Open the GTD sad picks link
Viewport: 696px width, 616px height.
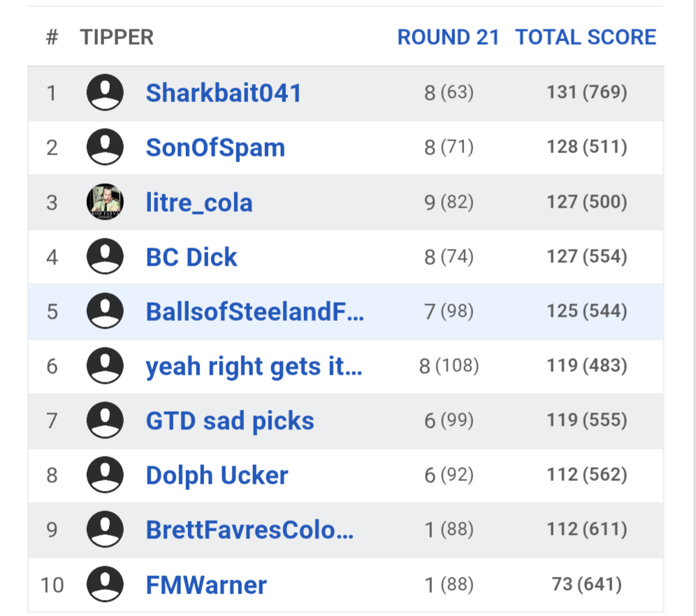230,421
